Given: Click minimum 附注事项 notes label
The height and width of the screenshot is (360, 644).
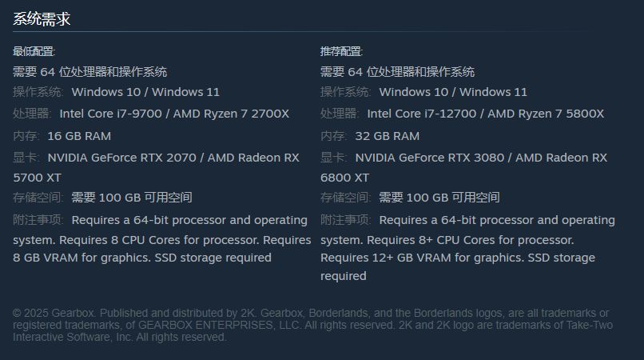Looking at the screenshot, I should (x=38, y=220).
